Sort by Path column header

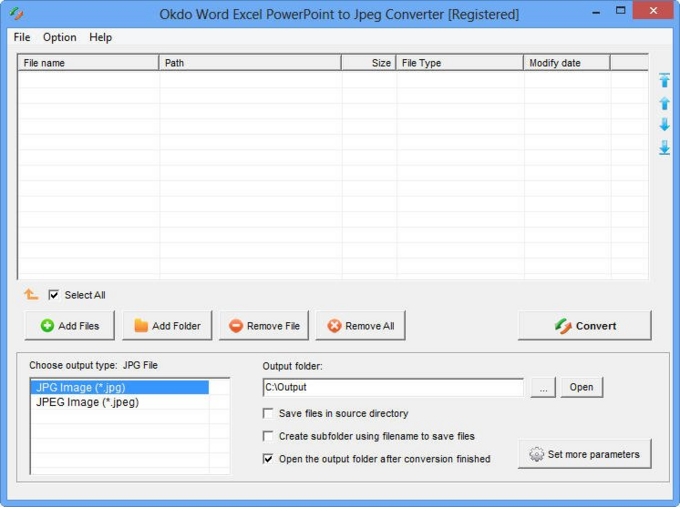(250, 63)
